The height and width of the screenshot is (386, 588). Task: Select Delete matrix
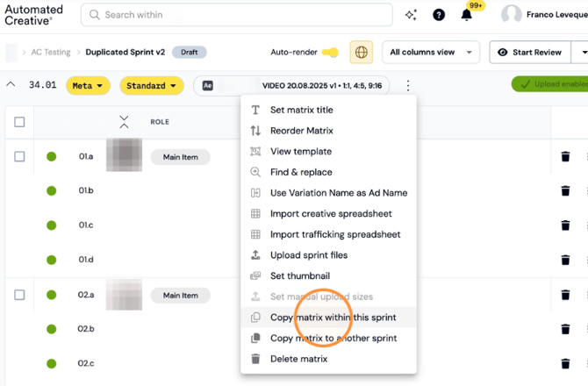tap(328, 359)
